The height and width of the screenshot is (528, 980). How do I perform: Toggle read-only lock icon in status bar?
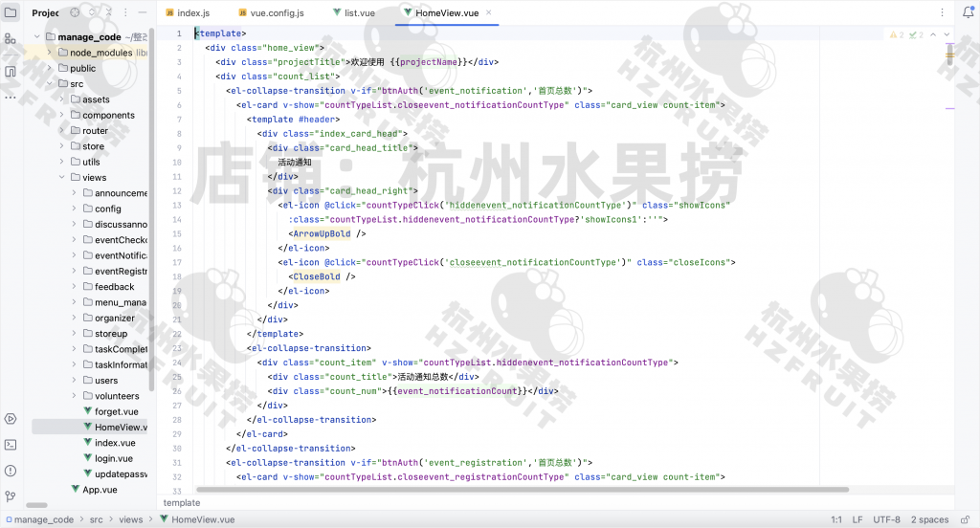965,520
